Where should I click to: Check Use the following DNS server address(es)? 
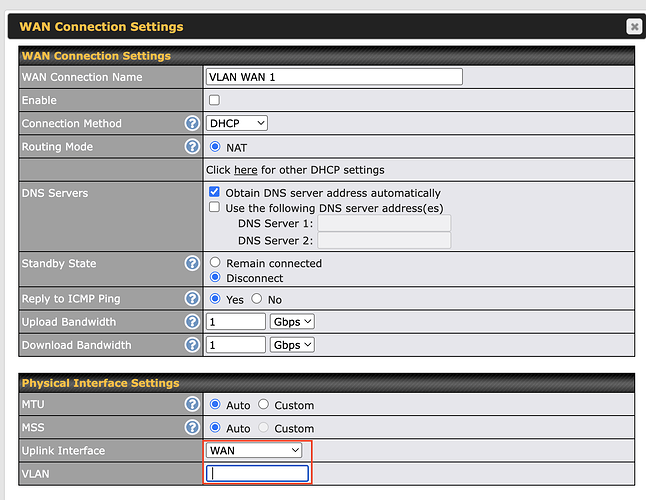click(214, 207)
